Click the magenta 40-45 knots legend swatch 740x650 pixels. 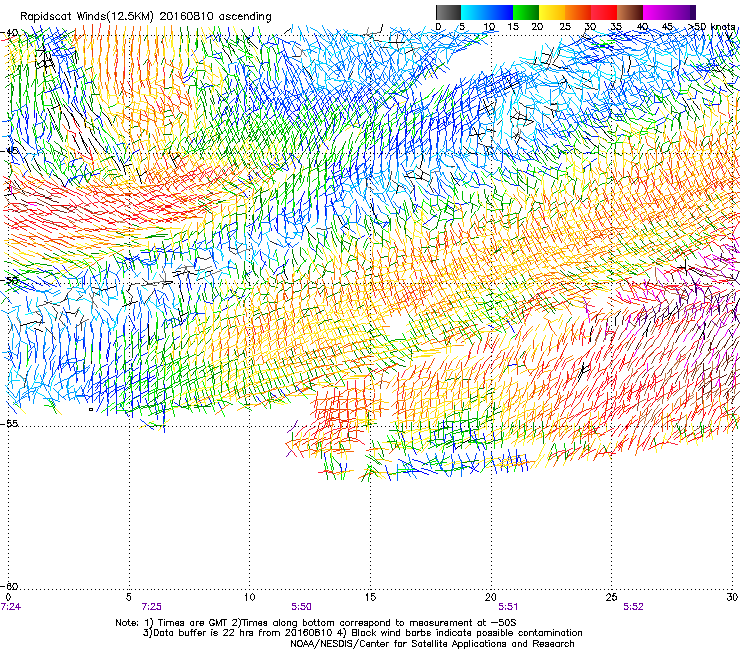656,12
